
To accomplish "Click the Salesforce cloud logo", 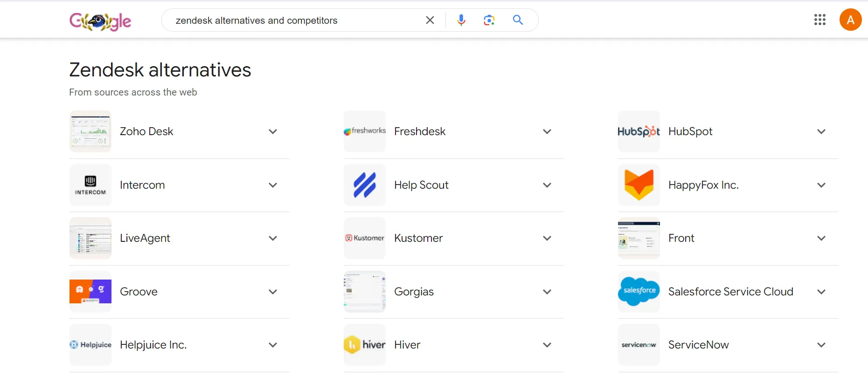I will click(x=639, y=292).
